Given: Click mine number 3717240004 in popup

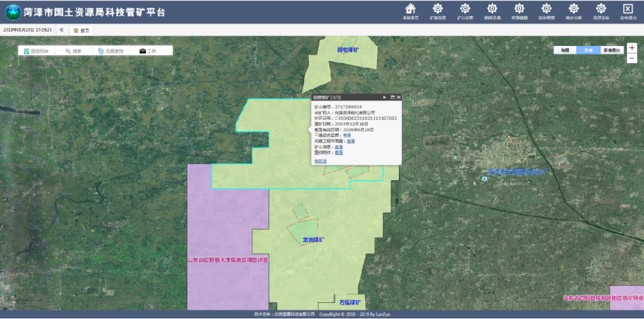Looking at the screenshot, I should [x=348, y=107].
